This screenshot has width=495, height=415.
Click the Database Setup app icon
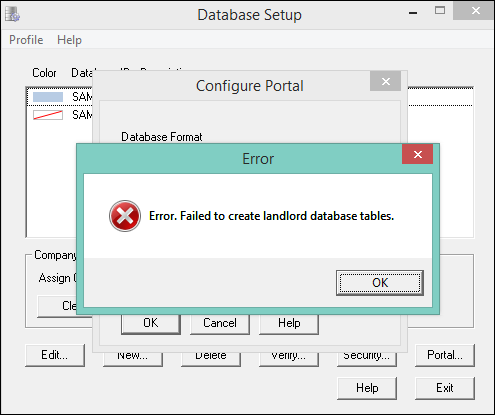pyautogui.click(x=12, y=14)
